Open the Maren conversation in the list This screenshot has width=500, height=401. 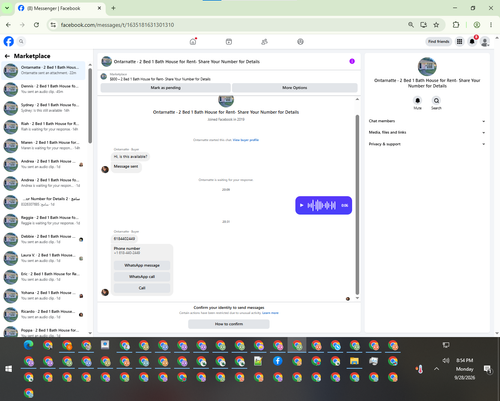(x=43, y=145)
